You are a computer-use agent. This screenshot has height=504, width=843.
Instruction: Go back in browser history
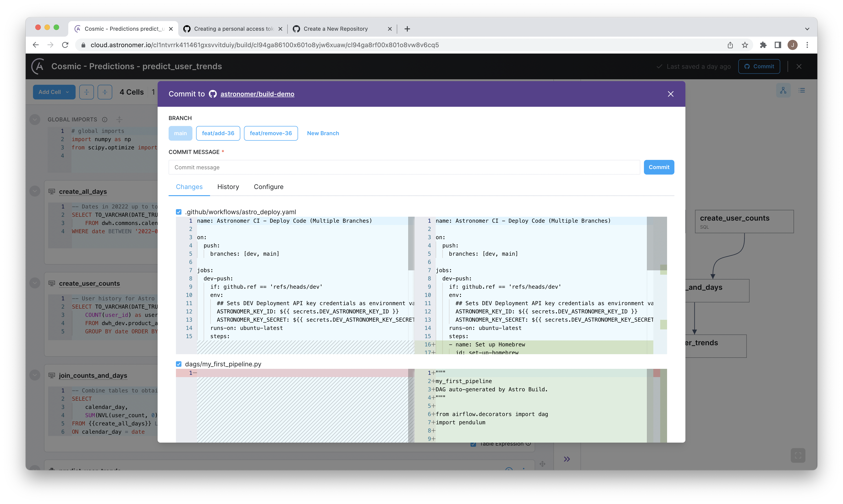tap(36, 45)
